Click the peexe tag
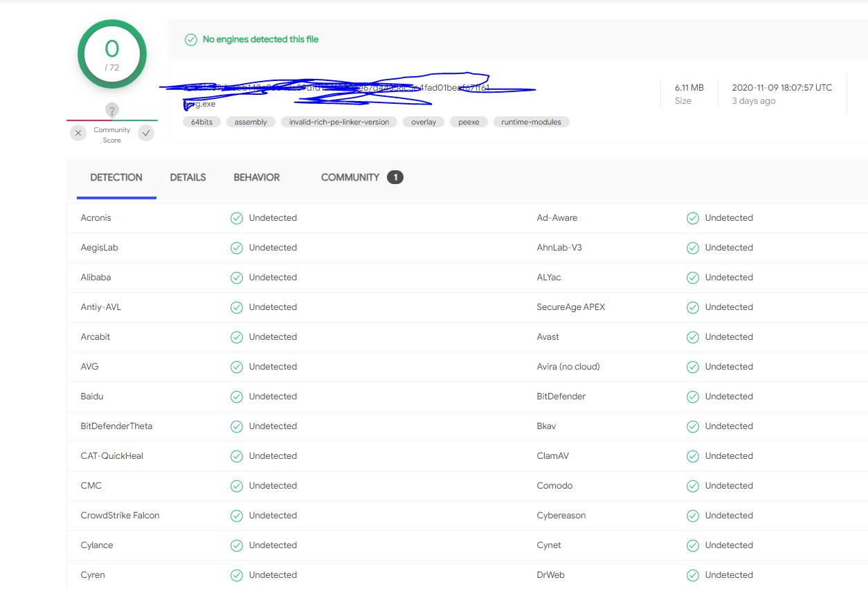This screenshot has height=589, width=868. [469, 122]
